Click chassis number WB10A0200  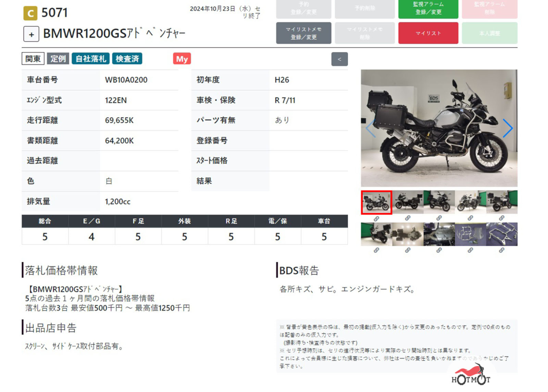126,80
